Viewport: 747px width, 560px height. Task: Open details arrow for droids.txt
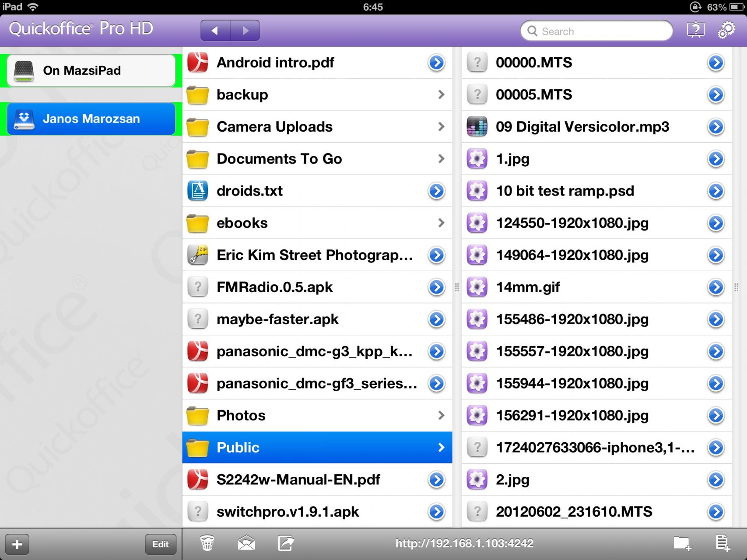click(436, 191)
